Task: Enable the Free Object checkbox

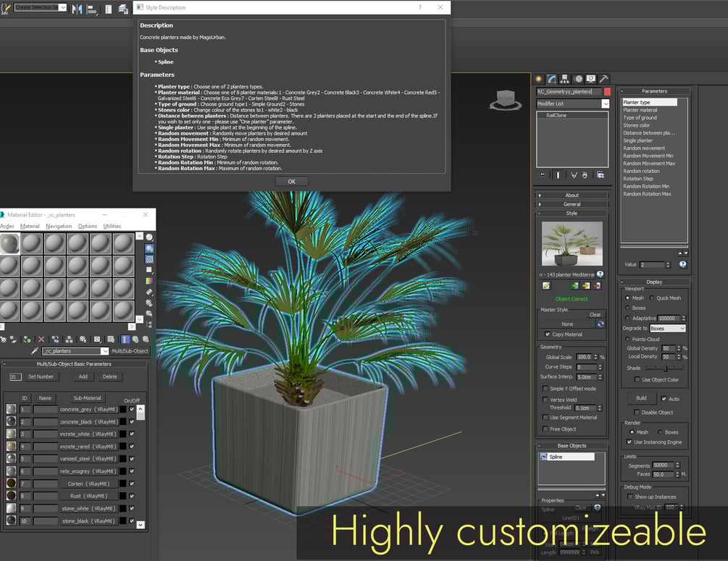Action: click(x=545, y=429)
